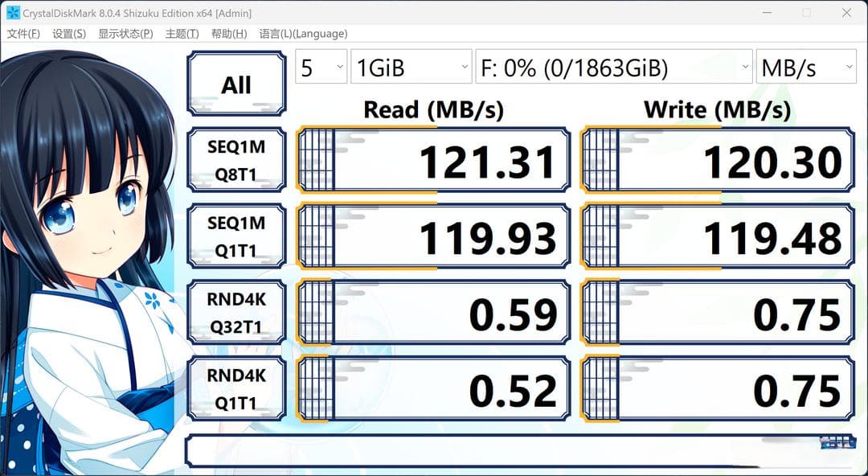Click the CrystalDiskMark title bar icon
Screen dimensions: 868x476
pos(13,13)
